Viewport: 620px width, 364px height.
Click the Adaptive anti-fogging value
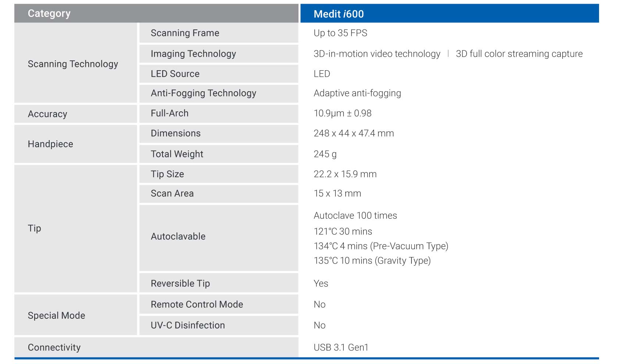pos(357,93)
